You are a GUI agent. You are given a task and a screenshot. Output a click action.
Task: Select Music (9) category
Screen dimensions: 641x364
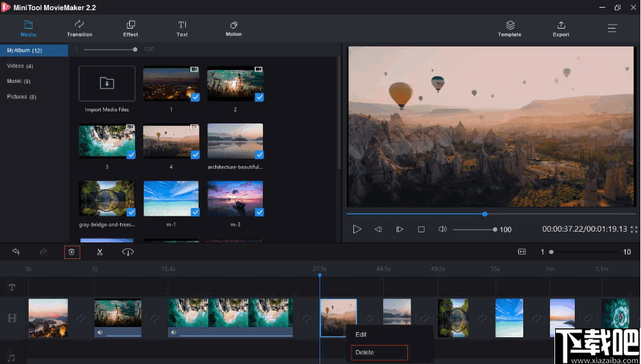[19, 81]
